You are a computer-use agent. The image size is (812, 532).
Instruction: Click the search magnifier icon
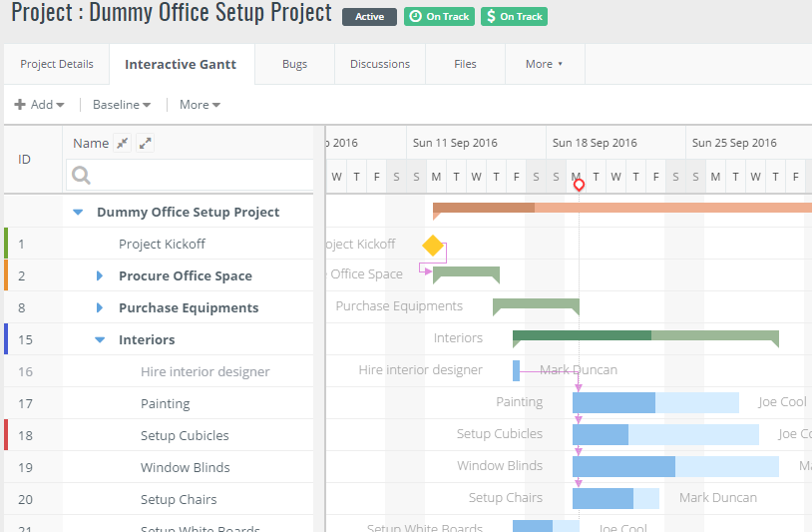(x=81, y=175)
